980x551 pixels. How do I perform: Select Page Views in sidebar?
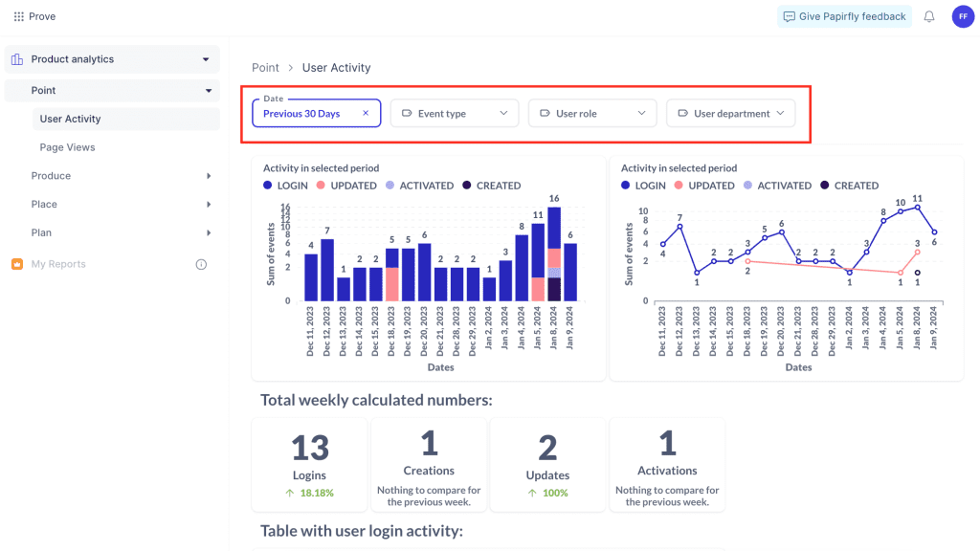(68, 147)
